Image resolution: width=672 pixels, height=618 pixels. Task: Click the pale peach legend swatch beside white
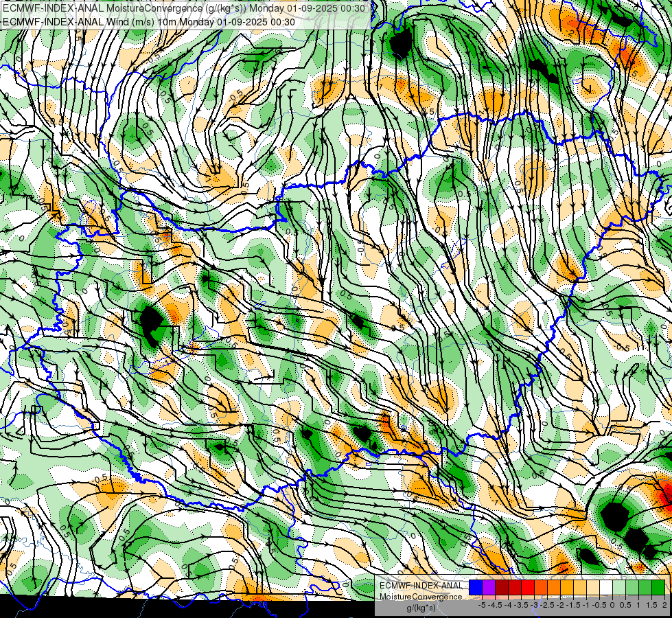tap(592, 587)
